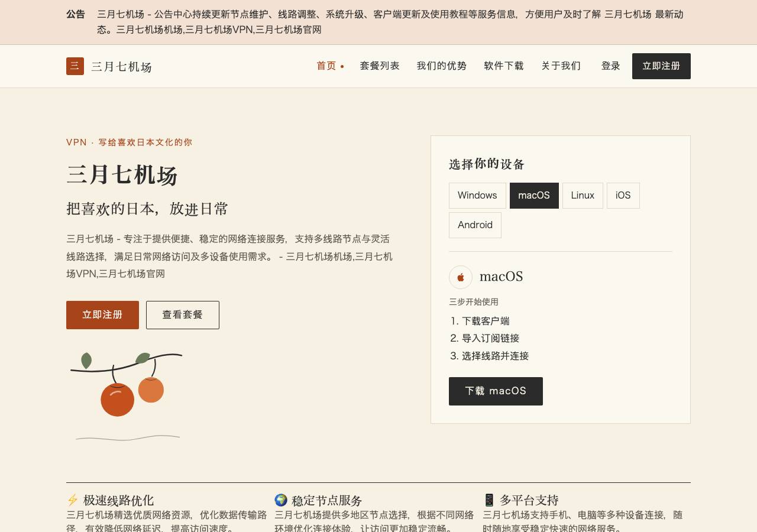Click the orange 立即注册 hero button
Screen dimensions: 757x532
point(102,315)
